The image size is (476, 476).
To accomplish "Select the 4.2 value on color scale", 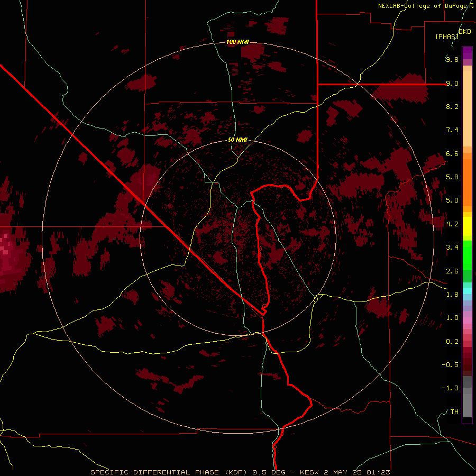I will 452,224.
